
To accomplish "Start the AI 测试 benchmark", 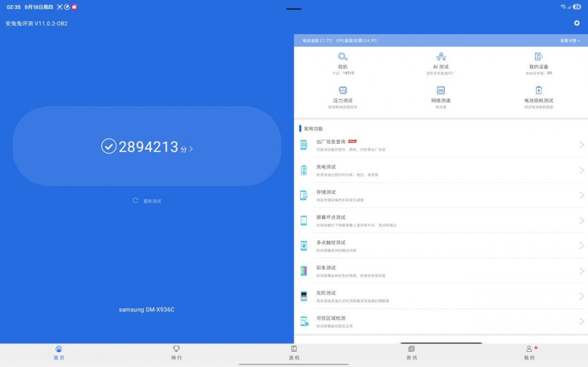I will (x=440, y=57).
